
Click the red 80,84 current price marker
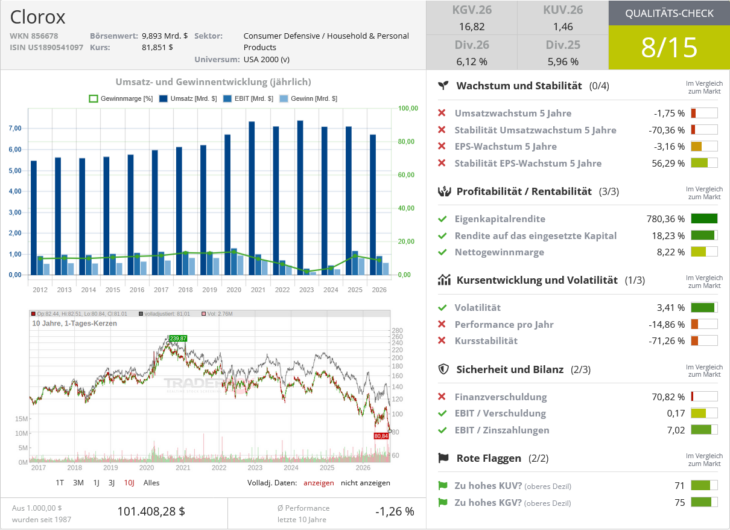pos(381,436)
